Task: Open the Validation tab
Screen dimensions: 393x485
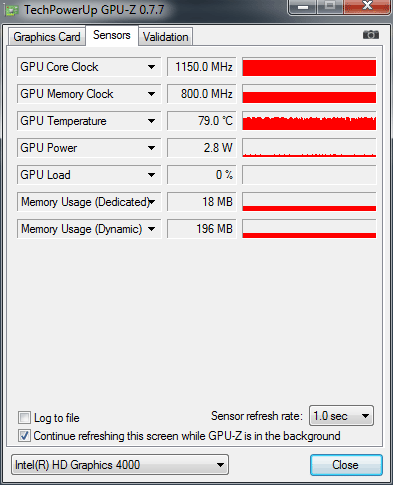Action: 166,37
